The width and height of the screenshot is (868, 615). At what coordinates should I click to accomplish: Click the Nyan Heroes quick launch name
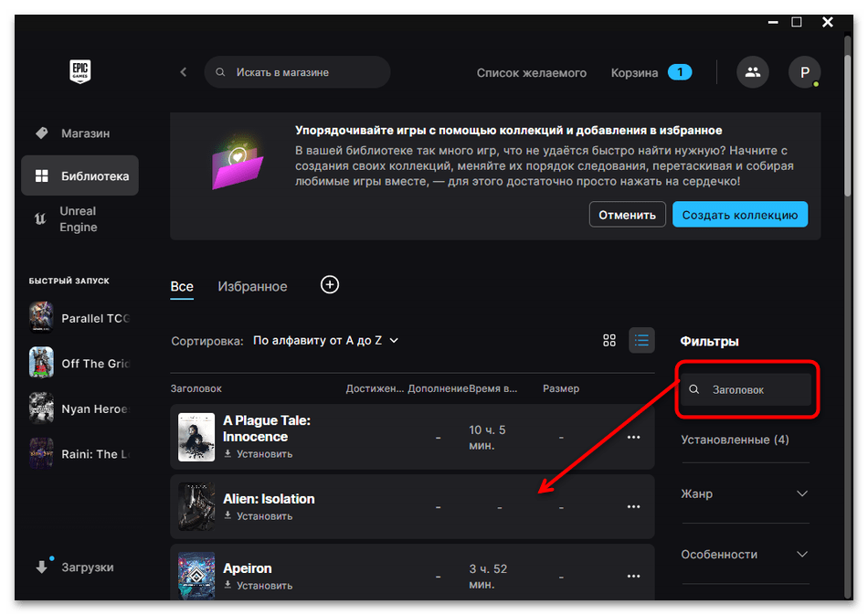95,409
